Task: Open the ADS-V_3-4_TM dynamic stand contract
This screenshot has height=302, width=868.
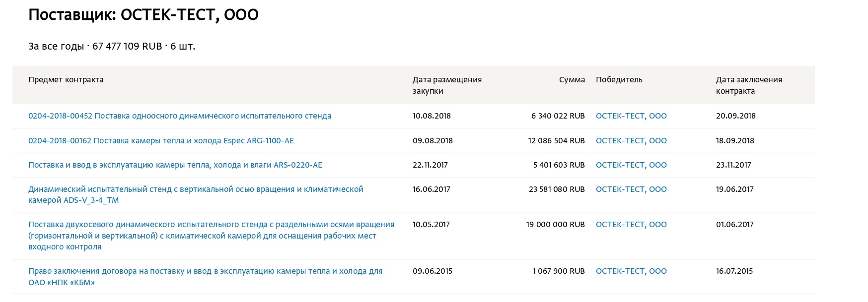Action: point(196,195)
